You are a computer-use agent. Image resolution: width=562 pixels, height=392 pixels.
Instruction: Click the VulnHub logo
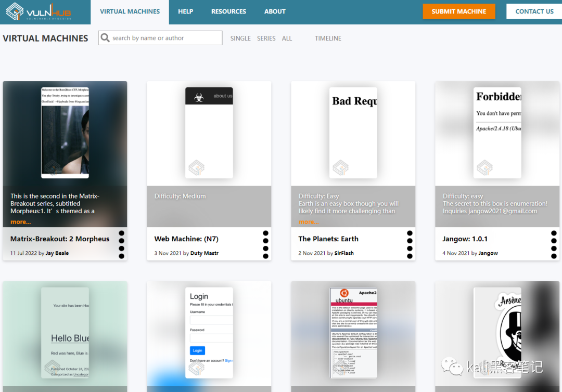click(x=39, y=11)
